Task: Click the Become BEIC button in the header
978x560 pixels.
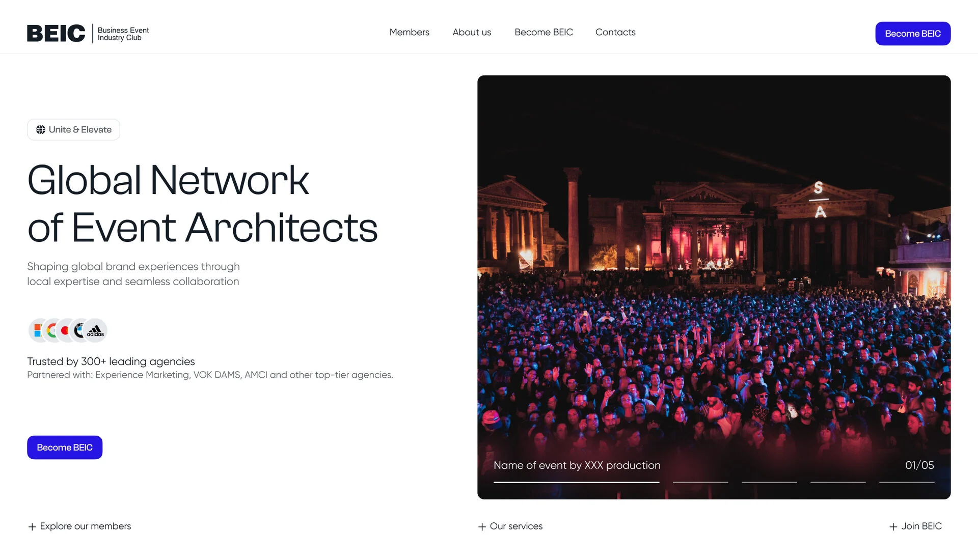Action: click(913, 34)
